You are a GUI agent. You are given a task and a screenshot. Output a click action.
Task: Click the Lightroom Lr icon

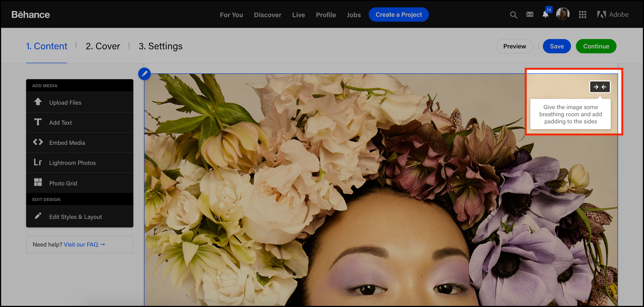coord(38,162)
